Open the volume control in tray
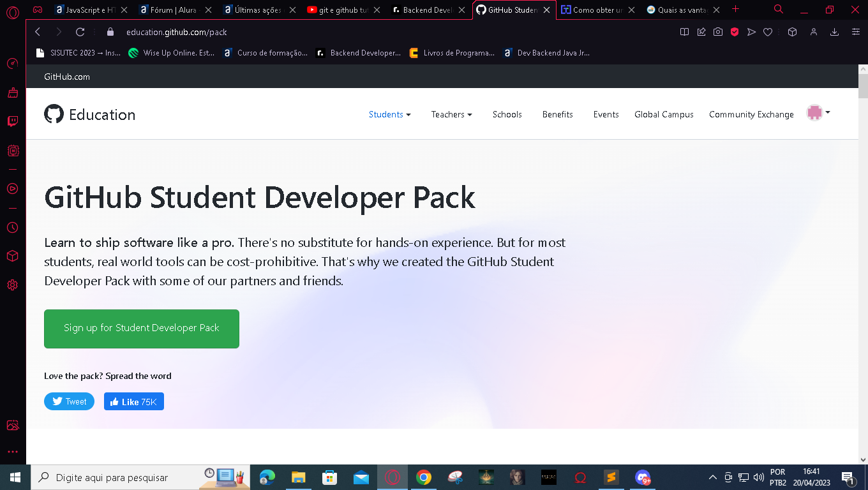 tap(759, 477)
